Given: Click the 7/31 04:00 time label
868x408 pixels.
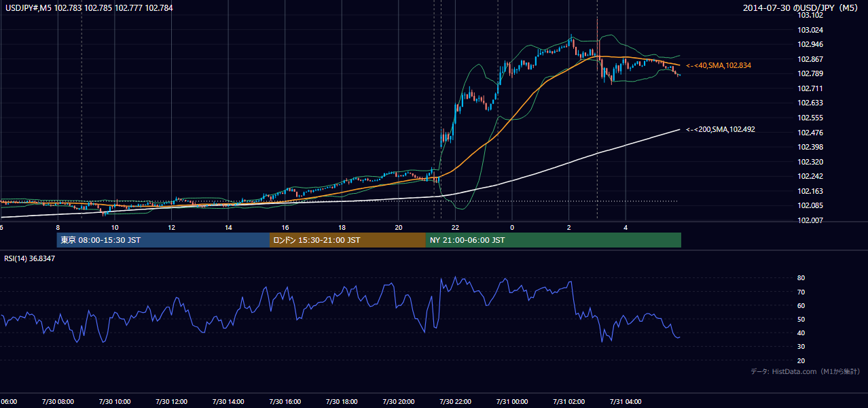Looking at the screenshot, I should (626, 402).
